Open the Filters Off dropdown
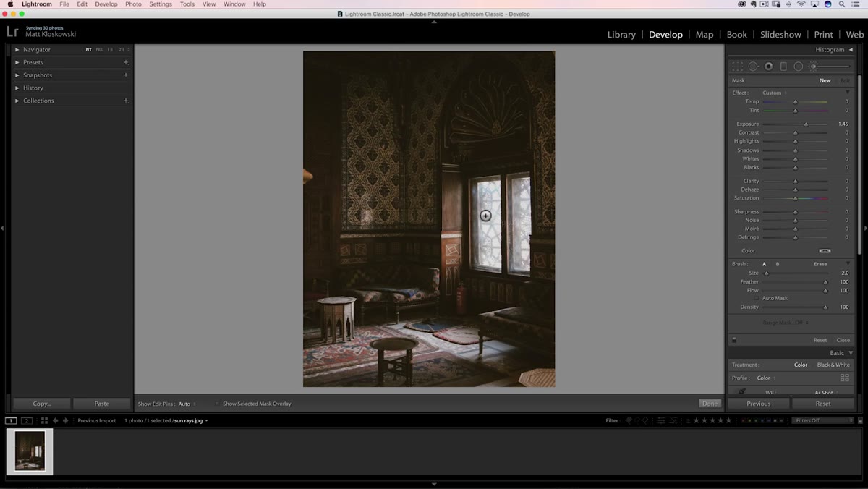 point(822,420)
